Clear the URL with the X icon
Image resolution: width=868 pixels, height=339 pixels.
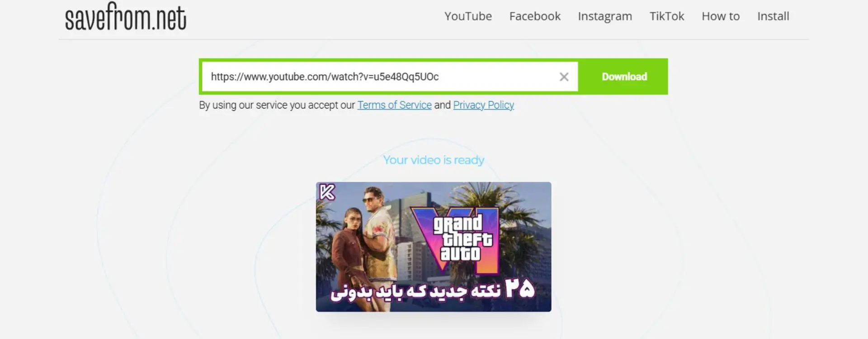pyautogui.click(x=564, y=77)
